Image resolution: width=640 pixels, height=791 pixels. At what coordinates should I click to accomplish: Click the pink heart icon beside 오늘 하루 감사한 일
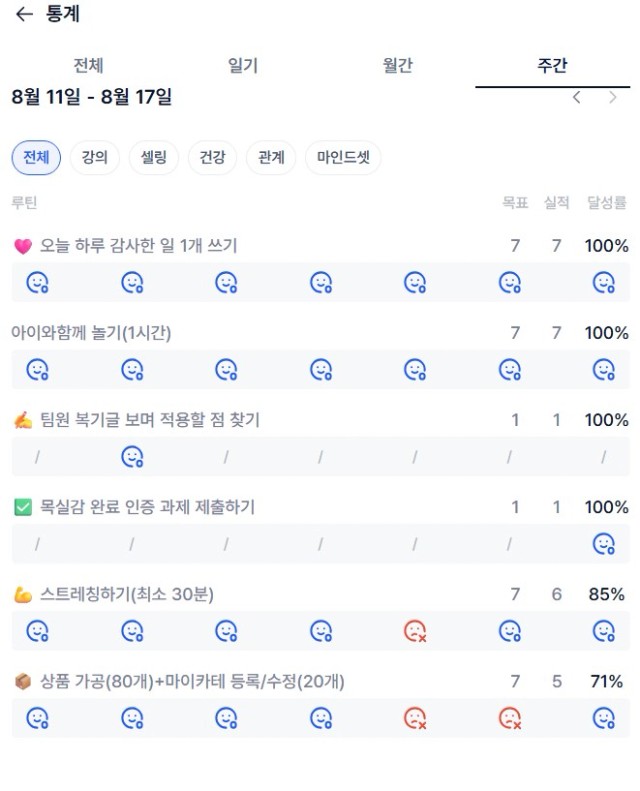tap(23, 246)
